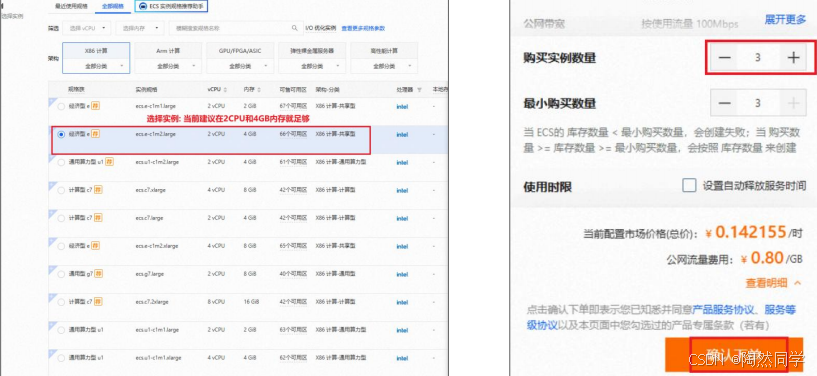Select the radio for ecs.g7.large
Viewport: 817px width, 376px height.
[x=61, y=274]
